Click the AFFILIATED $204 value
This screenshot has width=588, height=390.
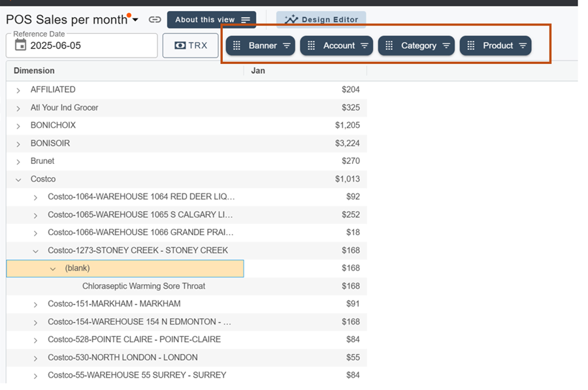(351, 89)
